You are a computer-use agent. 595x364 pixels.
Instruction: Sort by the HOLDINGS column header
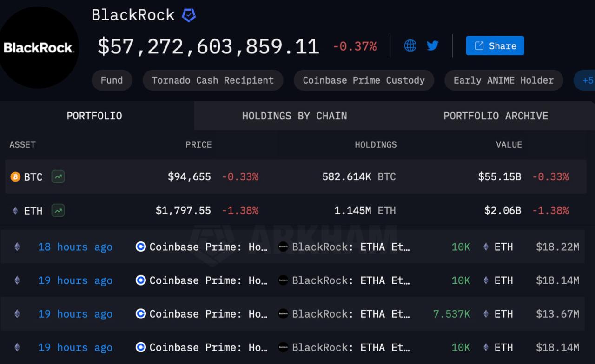[376, 144]
